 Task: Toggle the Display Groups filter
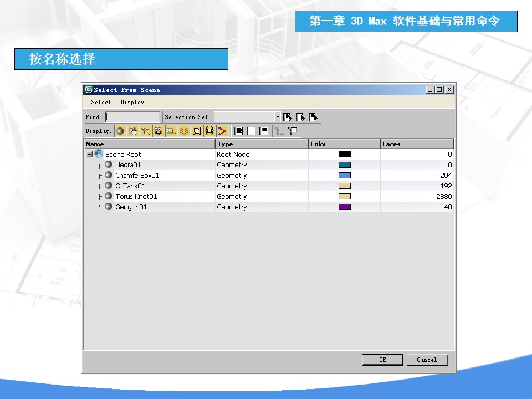point(196,131)
